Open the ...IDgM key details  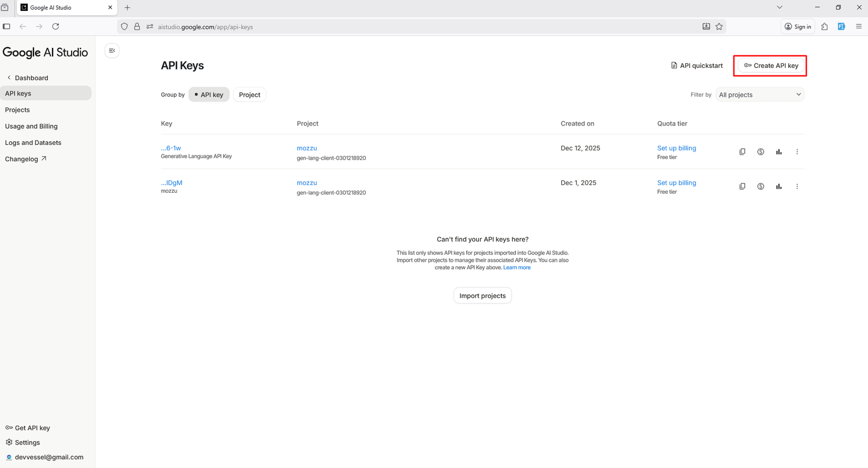(171, 182)
